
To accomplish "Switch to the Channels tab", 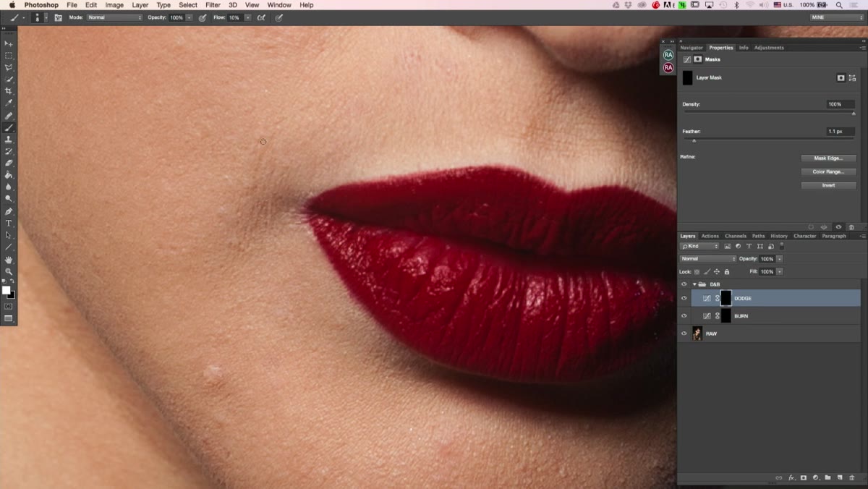I will [736, 236].
